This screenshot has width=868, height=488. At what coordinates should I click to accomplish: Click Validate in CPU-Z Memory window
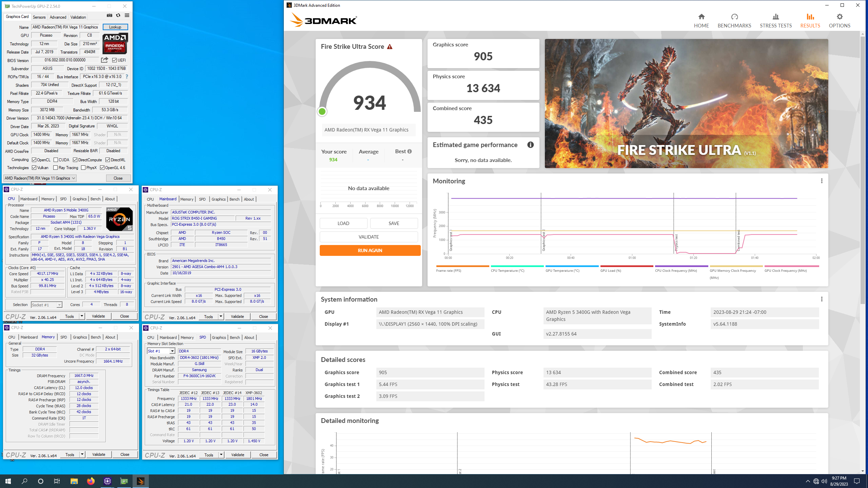point(99,454)
